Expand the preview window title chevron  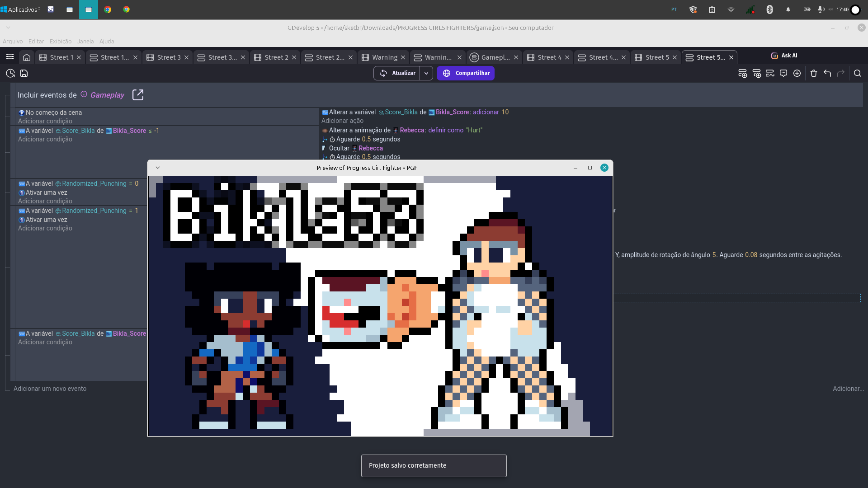(158, 168)
